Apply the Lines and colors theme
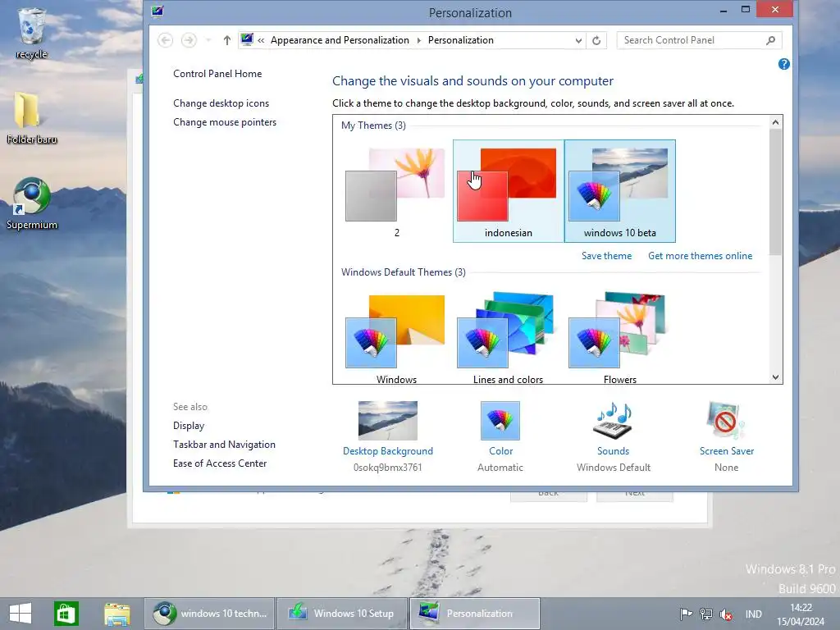840x630 pixels. [509, 337]
